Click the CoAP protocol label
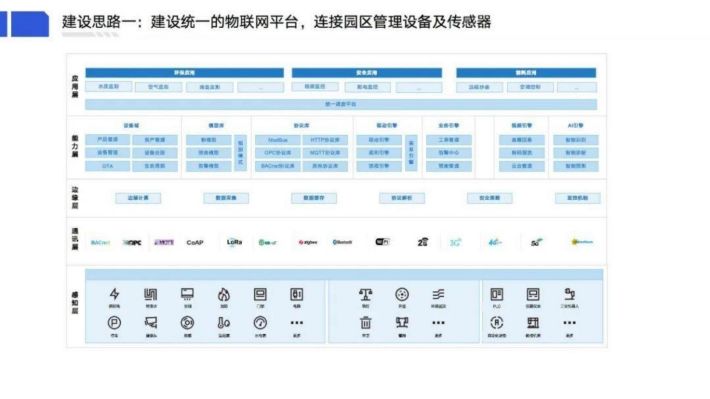710x399 pixels. (x=195, y=242)
